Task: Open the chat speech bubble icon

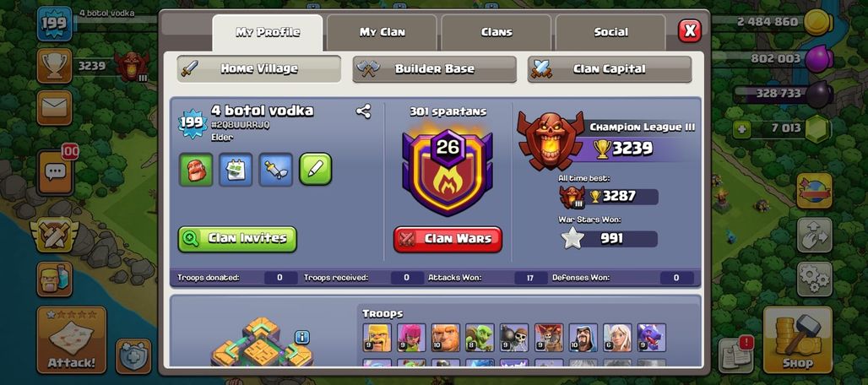Action: (55, 173)
